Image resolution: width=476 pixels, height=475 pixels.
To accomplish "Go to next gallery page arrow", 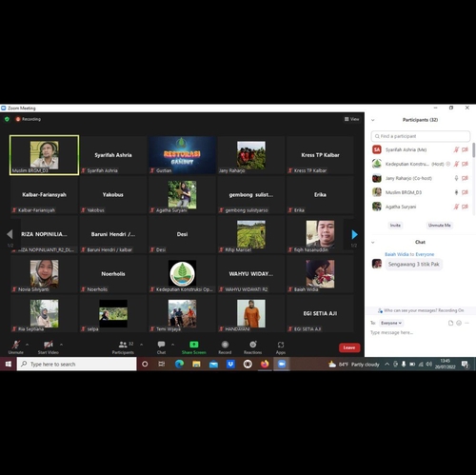I will click(354, 235).
